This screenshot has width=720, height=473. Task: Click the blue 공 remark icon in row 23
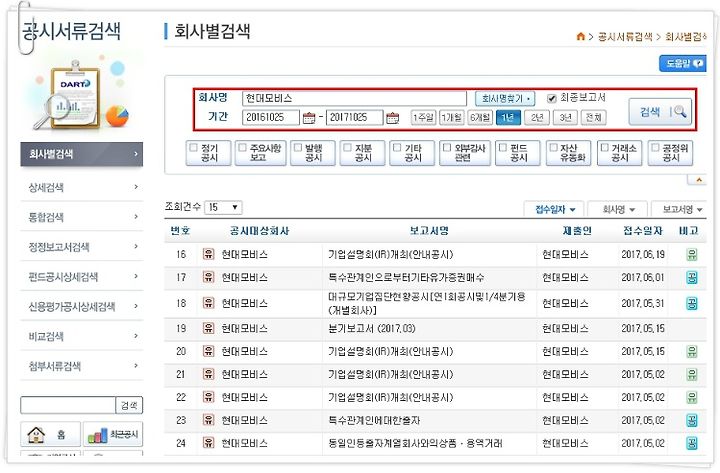click(692, 420)
